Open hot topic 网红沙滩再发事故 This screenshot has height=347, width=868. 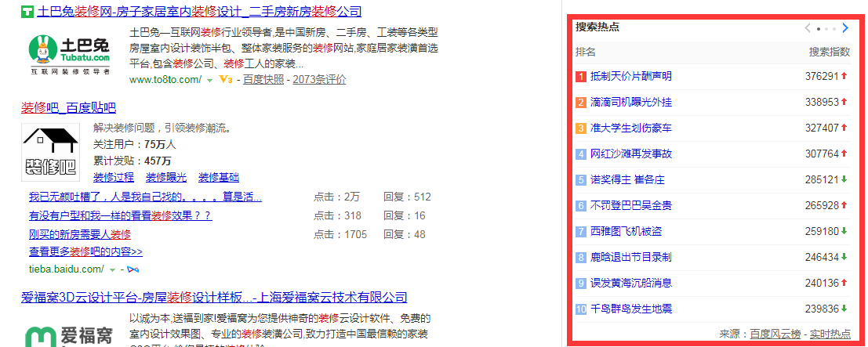click(631, 154)
